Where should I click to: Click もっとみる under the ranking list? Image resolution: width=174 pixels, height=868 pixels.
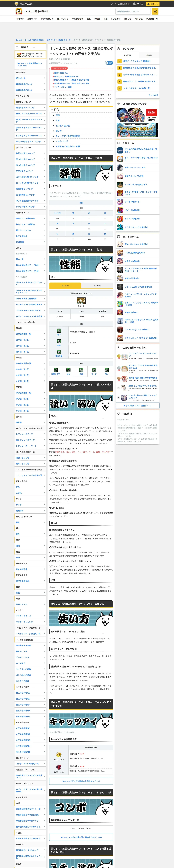coord(153,95)
